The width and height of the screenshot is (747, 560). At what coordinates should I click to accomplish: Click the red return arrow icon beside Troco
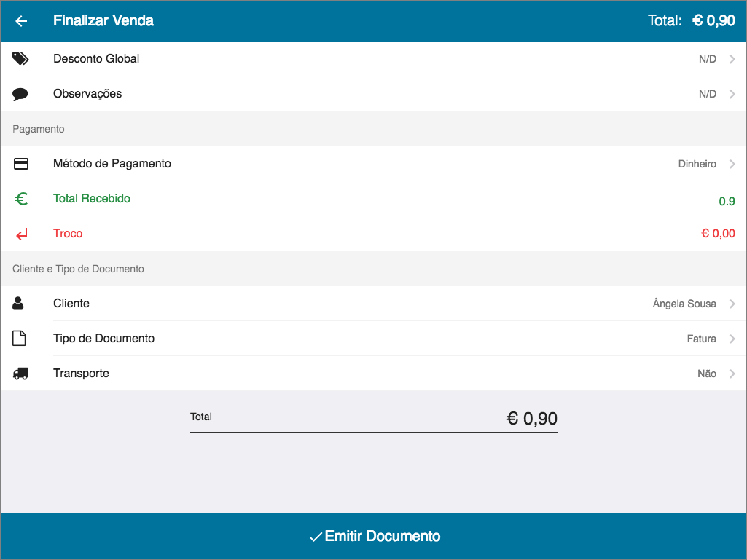point(20,233)
